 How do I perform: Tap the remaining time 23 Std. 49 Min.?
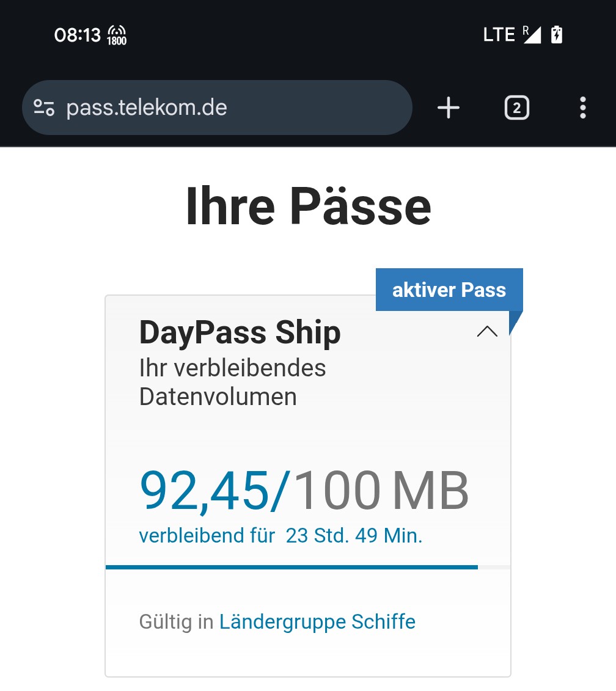coord(354,536)
